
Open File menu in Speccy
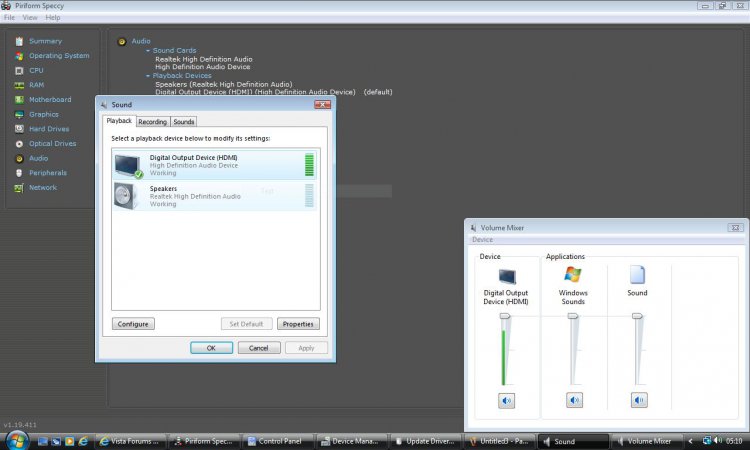click(9, 18)
